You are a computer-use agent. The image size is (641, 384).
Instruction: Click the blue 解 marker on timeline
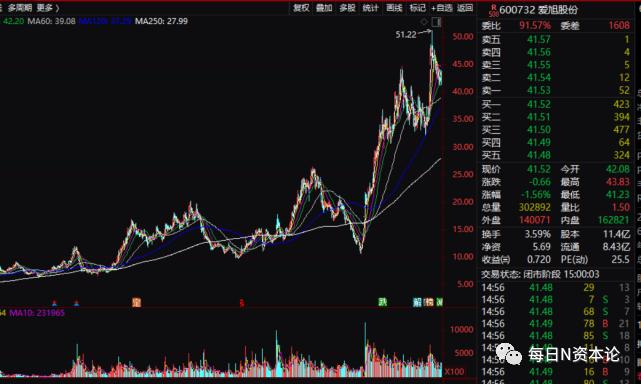417,302
